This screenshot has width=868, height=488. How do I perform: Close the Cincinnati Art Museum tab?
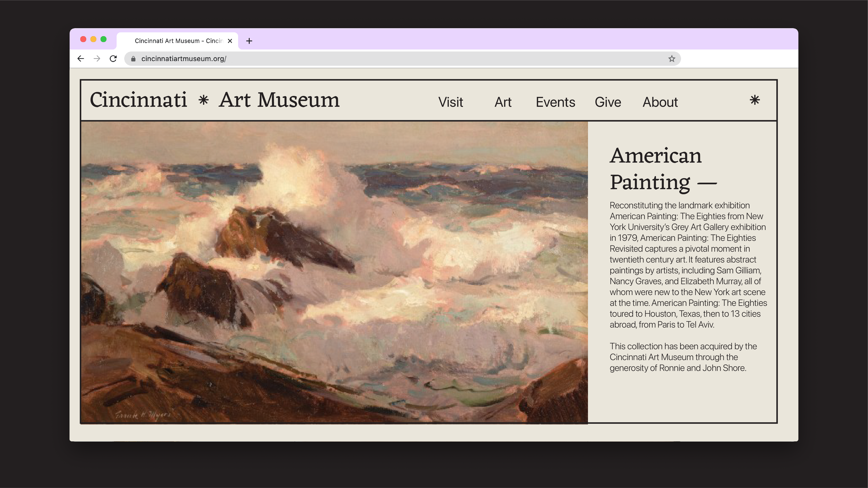click(x=230, y=41)
